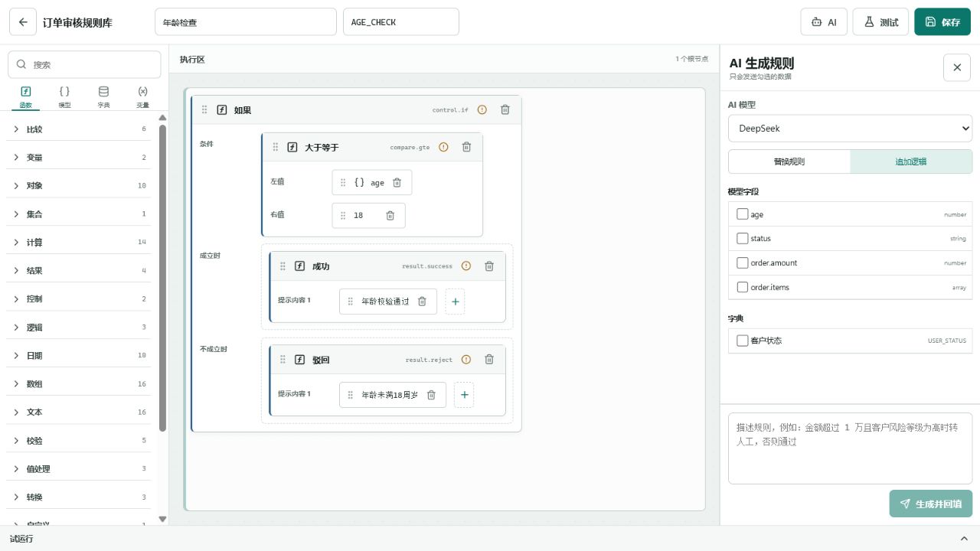Delete the 年龄校验通过 message
This screenshot has width=980, height=551.
point(422,302)
